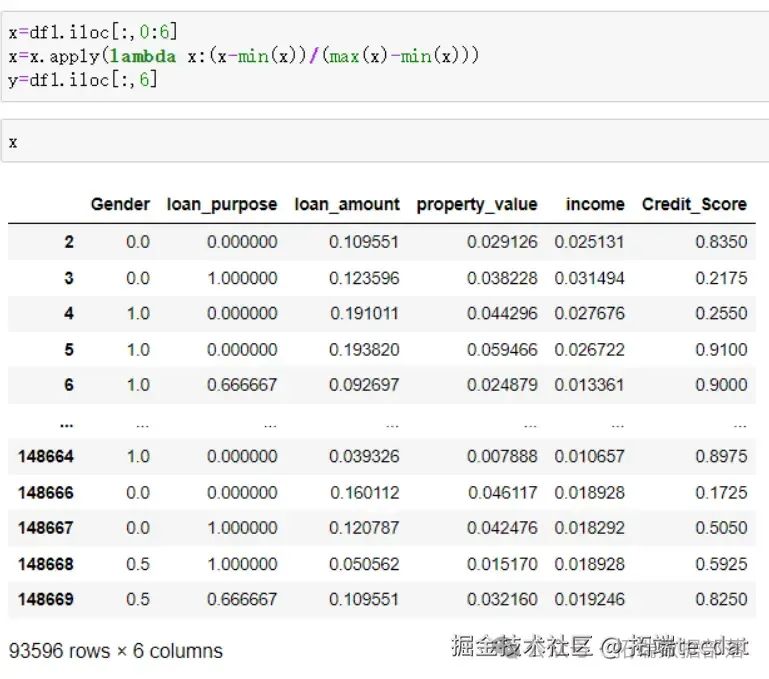The width and height of the screenshot is (769, 679).
Task: Click loan_amount value 0.120787
Action: [364, 528]
